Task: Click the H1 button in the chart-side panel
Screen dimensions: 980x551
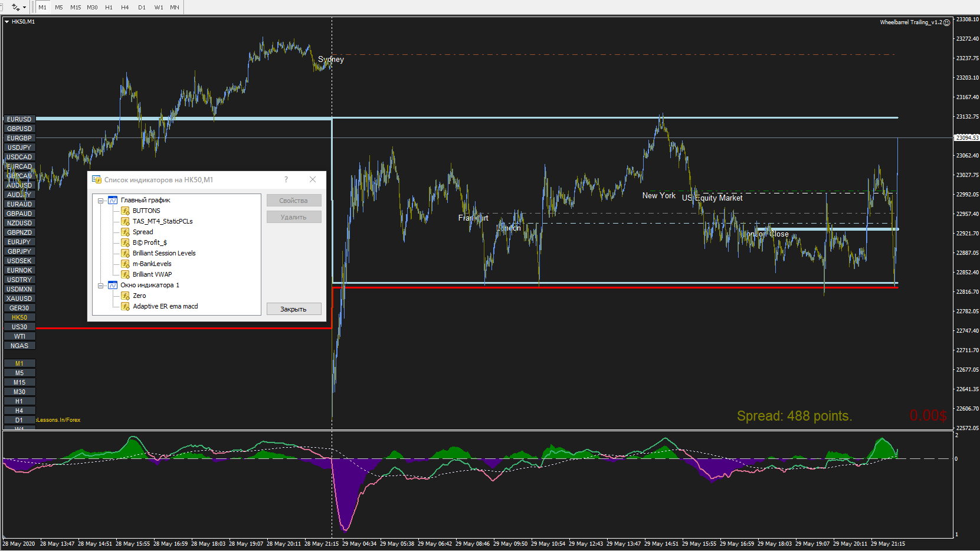Action: coord(19,401)
